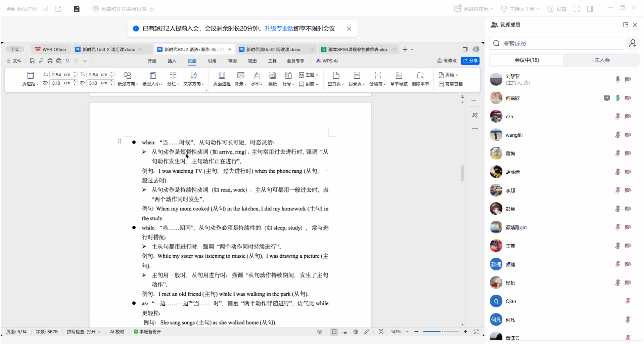644x344 pixels.
Task: Click the 升级专业版 upgrade link
Action: point(279,29)
